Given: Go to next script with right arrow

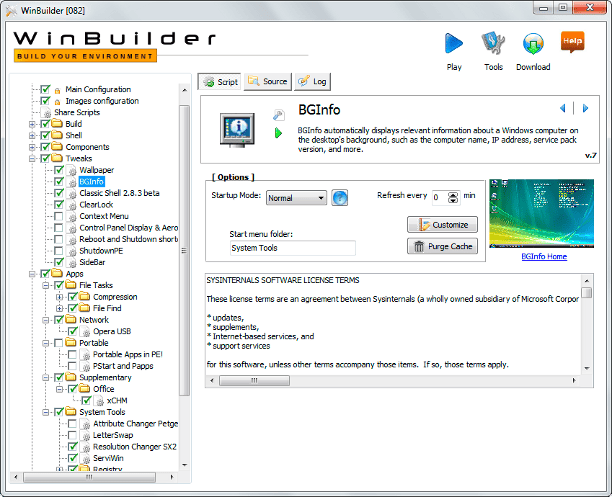Looking at the screenshot, I should [x=585, y=108].
